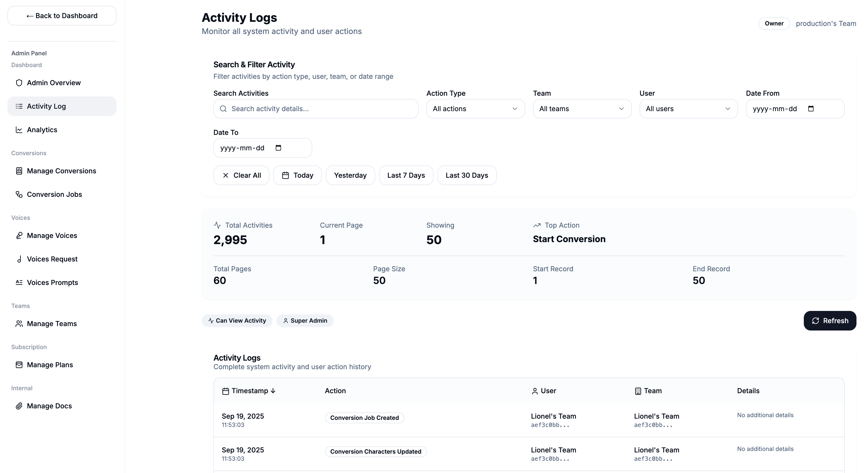The image size is (868, 473).
Task: Click the Manage Teams people icon
Action: pyautogui.click(x=19, y=324)
